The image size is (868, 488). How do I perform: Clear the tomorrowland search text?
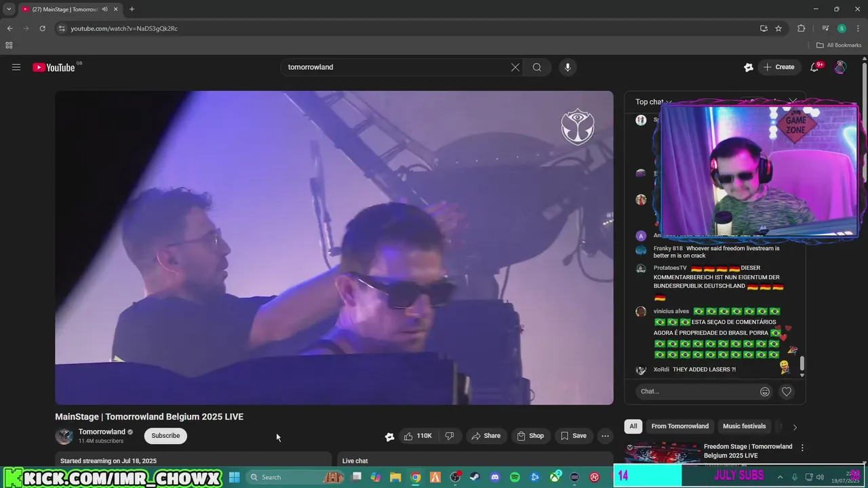[x=515, y=67]
